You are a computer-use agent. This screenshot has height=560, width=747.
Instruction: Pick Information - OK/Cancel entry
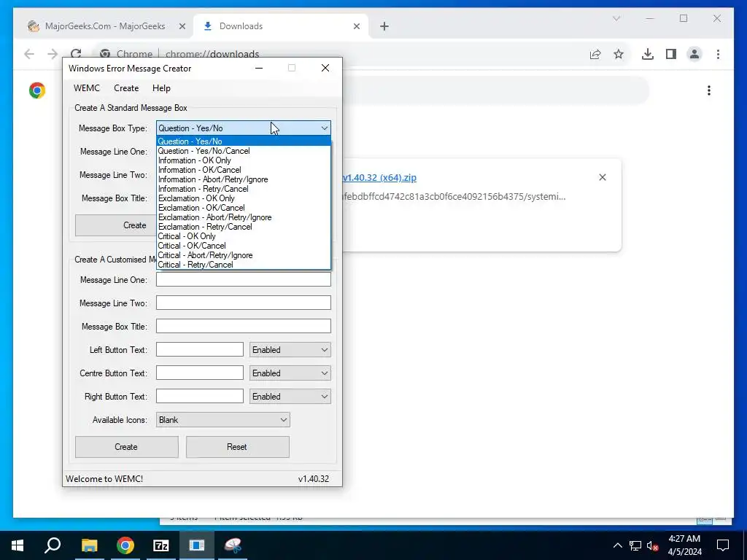tap(244, 170)
